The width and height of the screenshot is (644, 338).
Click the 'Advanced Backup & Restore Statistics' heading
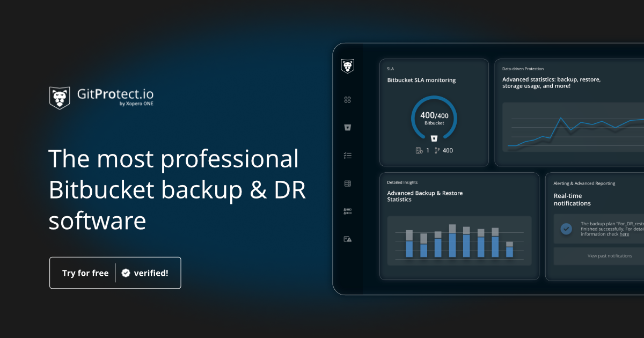coord(425,196)
